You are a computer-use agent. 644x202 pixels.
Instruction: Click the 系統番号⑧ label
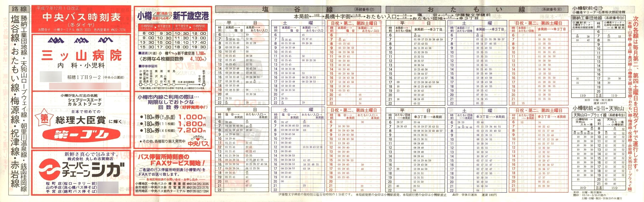coord(551,9)
